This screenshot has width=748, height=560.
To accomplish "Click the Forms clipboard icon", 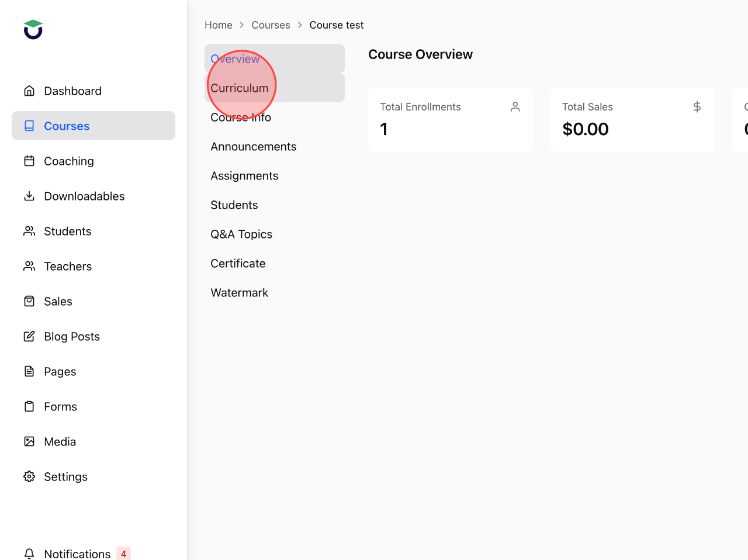I will pyautogui.click(x=29, y=406).
